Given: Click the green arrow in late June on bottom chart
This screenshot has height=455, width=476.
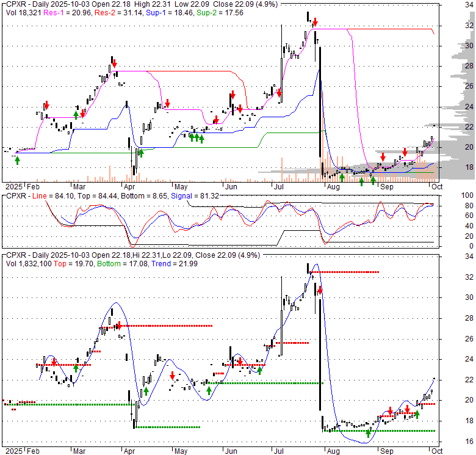Looking at the screenshot, I should (x=260, y=370).
